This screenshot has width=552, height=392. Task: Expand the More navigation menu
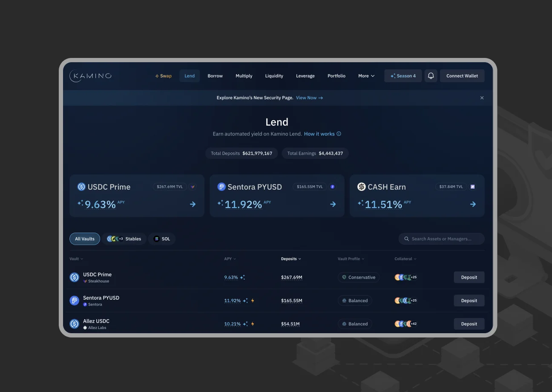(366, 76)
